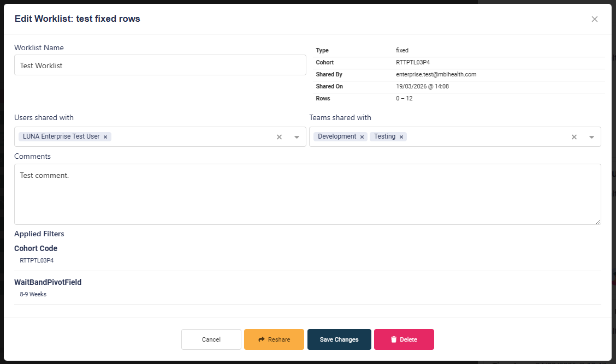
Task: Clear all teams with the × icon
Action: tap(574, 137)
